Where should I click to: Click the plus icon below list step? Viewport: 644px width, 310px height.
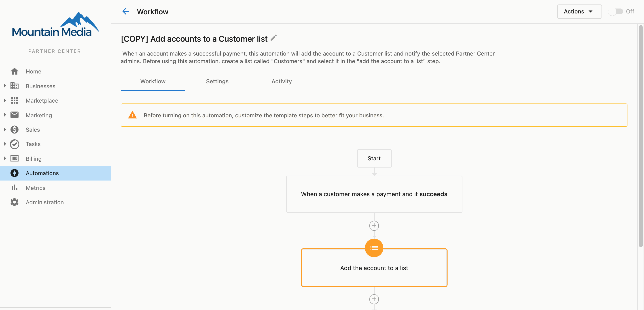(374, 299)
